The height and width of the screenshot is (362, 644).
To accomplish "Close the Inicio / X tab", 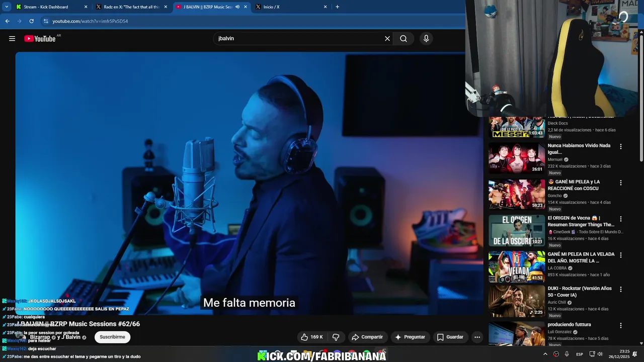I will click(325, 7).
